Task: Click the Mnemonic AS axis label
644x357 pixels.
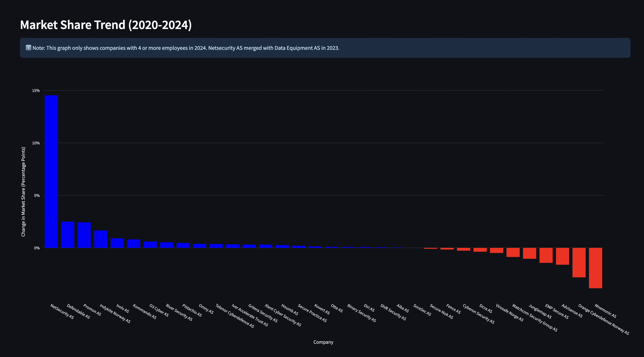Action: point(605,311)
